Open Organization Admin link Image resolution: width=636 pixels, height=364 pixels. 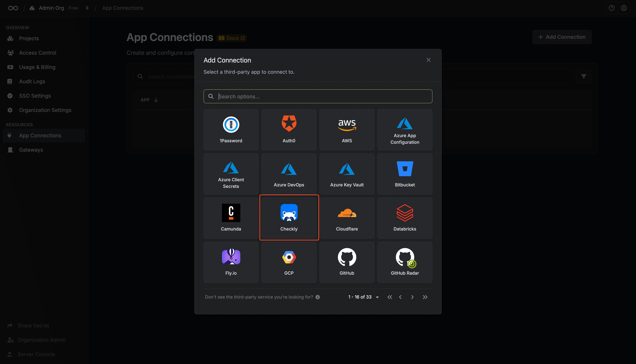(36, 340)
